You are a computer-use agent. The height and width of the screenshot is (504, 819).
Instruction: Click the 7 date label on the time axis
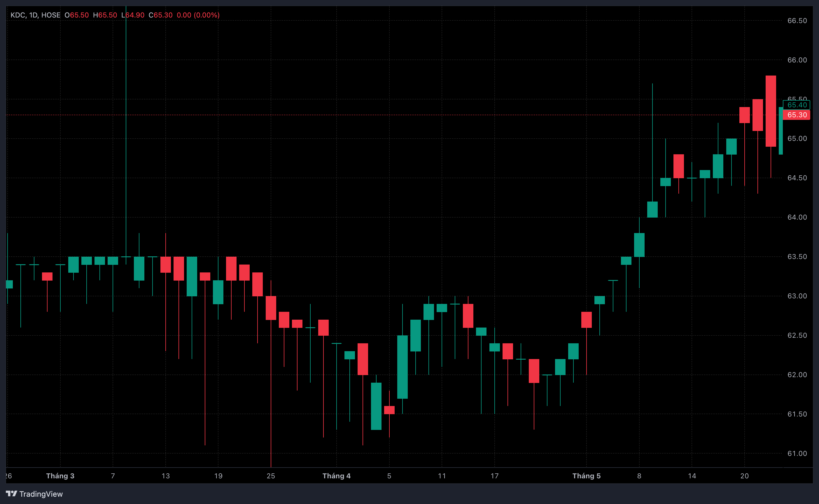[x=113, y=476]
